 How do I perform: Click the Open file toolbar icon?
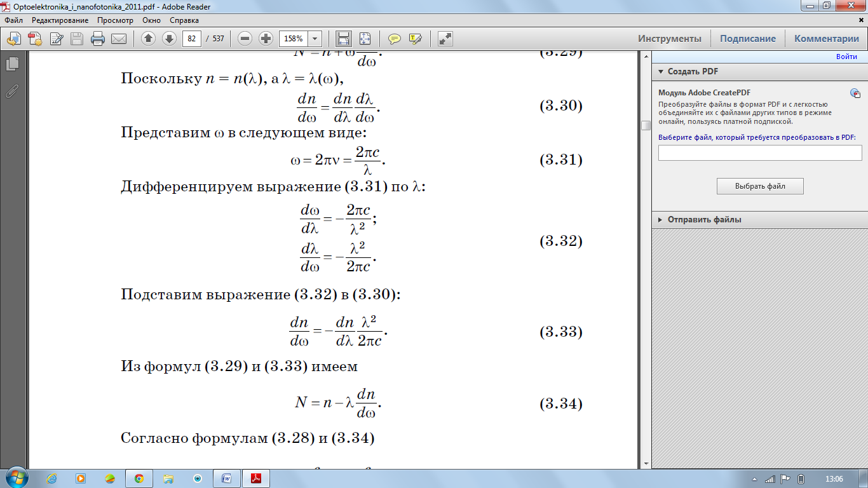[x=14, y=39]
